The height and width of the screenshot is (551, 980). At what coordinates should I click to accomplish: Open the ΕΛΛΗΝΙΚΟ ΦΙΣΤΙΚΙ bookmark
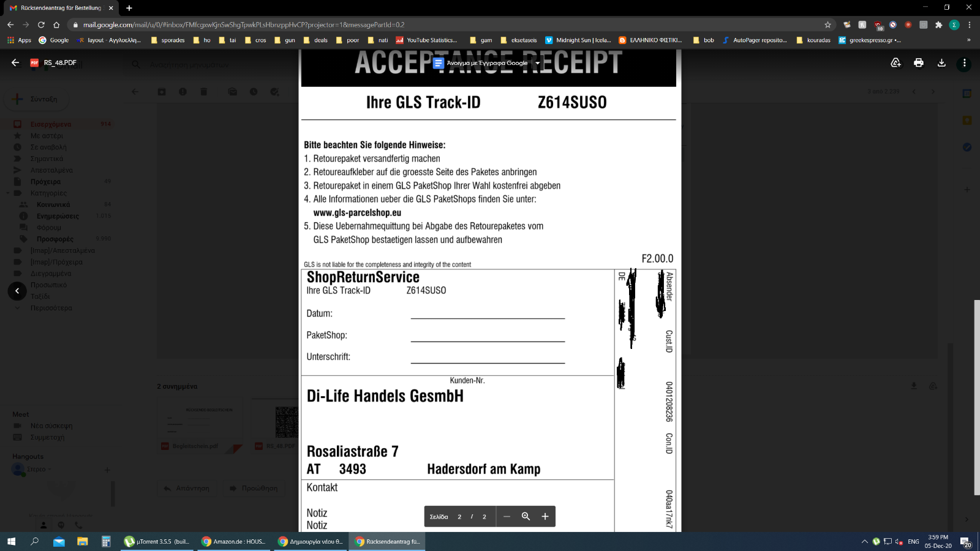(x=650, y=40)
